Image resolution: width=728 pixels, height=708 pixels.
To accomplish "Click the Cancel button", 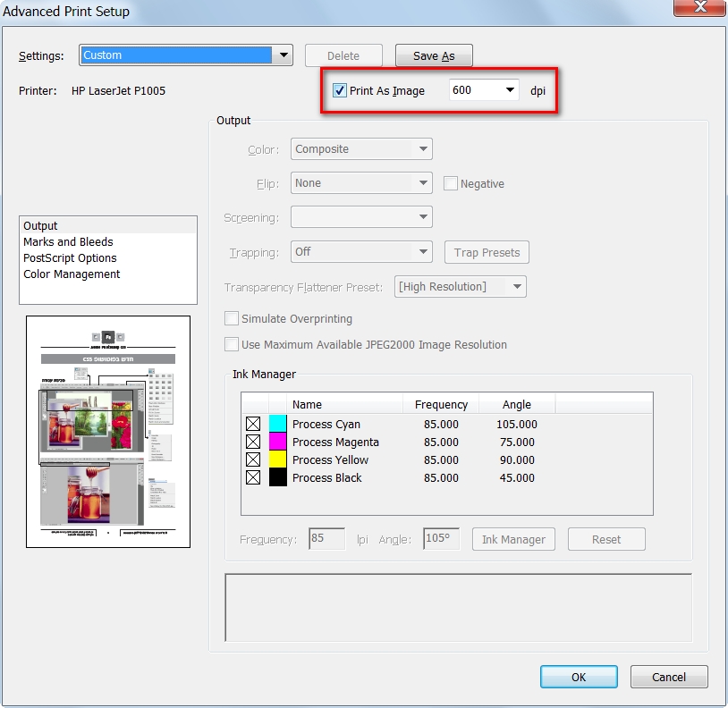I will pos(669,677).
